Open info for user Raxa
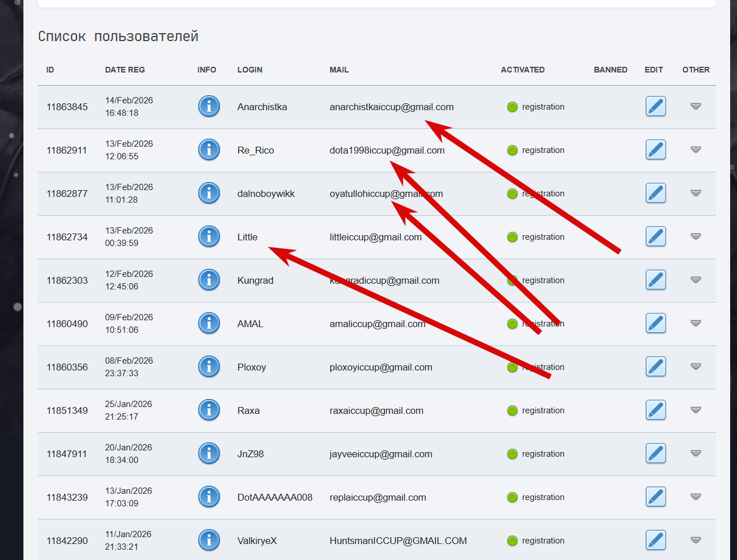Viewport: 737px width, 560px height. point(209,410)
